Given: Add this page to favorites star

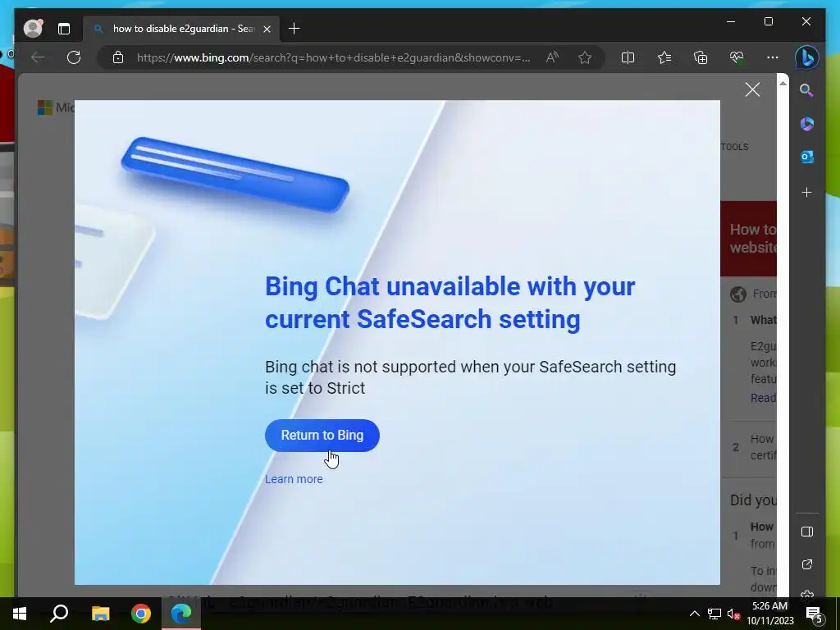Looking at the screenshot, I should [585, 57].
